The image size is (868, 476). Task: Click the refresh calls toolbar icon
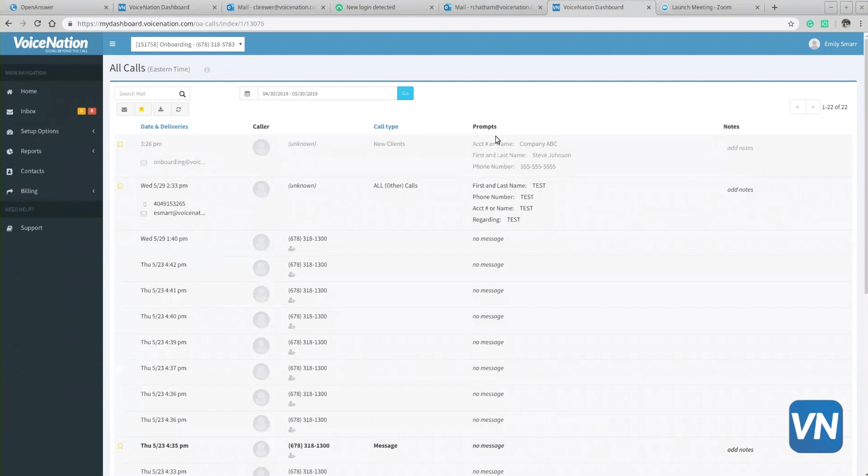coord(179,109)
